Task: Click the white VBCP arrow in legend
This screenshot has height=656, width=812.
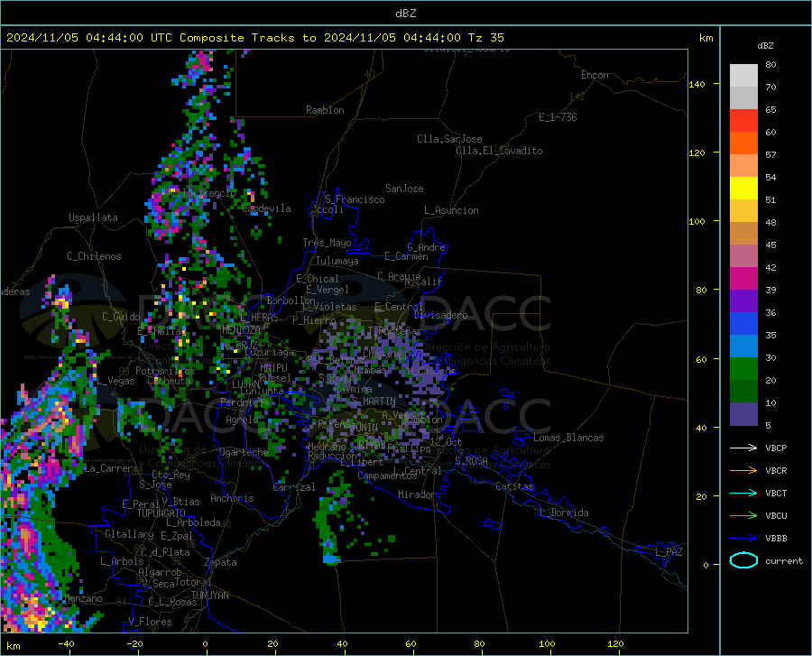Action: (743, 448)
